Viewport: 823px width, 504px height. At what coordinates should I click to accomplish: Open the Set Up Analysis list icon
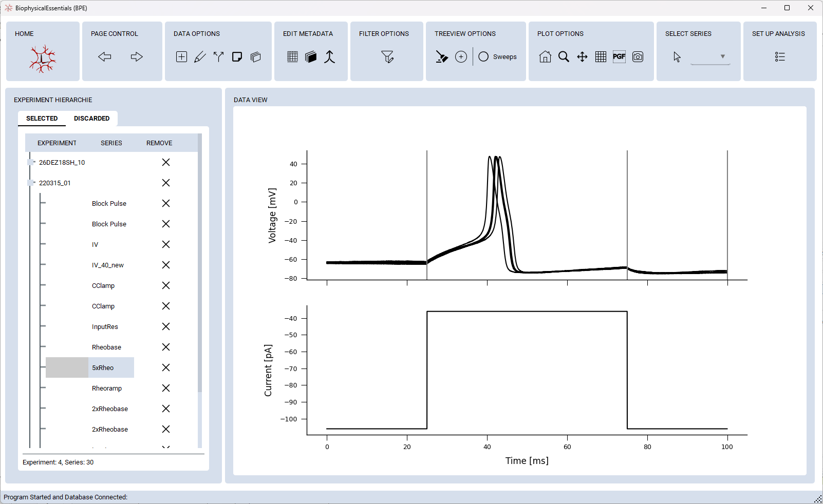(780, 57)
